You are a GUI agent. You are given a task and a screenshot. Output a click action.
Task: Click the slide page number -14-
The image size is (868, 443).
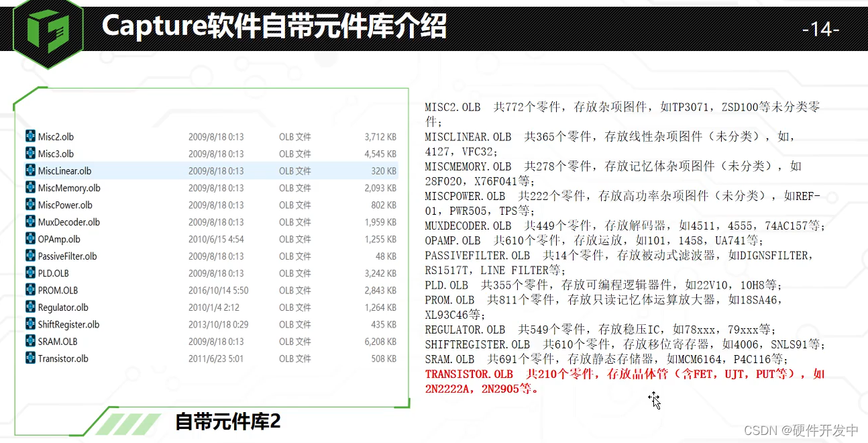(x=821, y=30)
